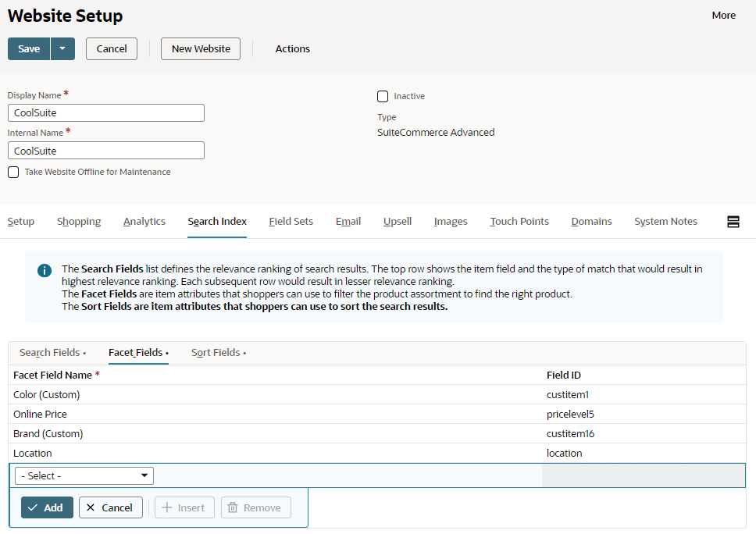Image resolution: width=756 pixels, height=534 pixels.
Task: Click the Add button with checkmark
Action: [x=47, y=507]
